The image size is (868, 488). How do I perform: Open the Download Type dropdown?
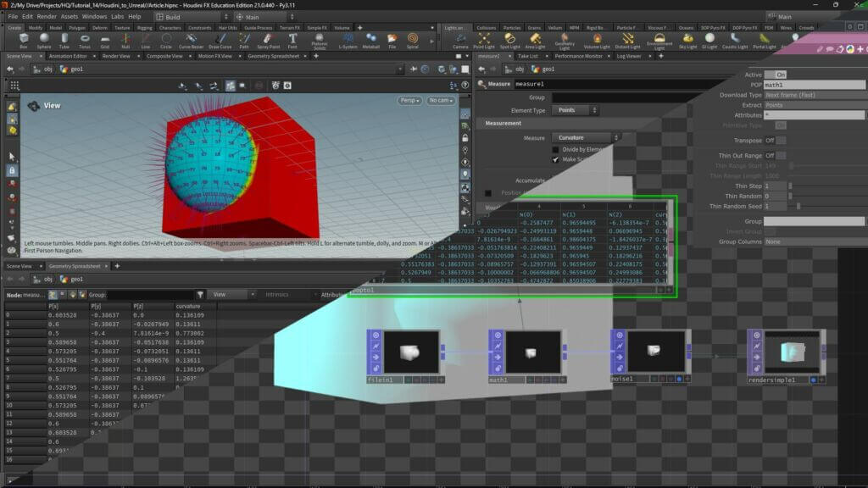815,95
